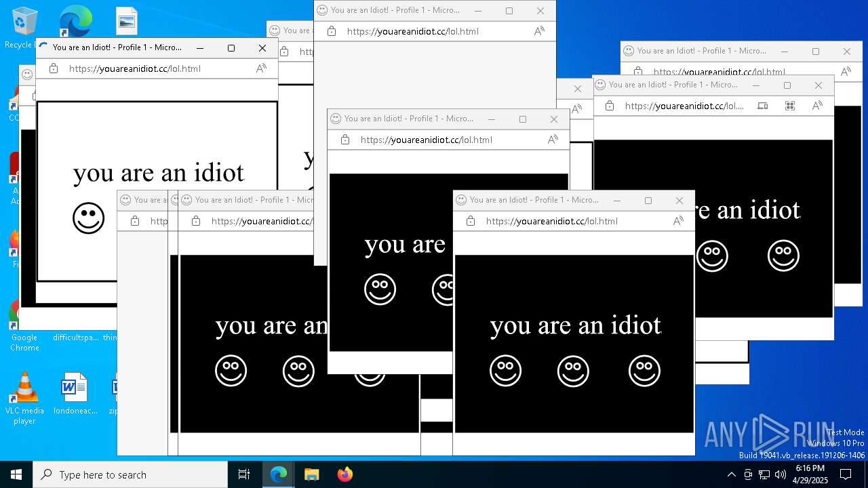Click lock icon in frontmost three-smiley window
Image resolution: width=868 pixels, height=488 pixels.
click(471, 221)
